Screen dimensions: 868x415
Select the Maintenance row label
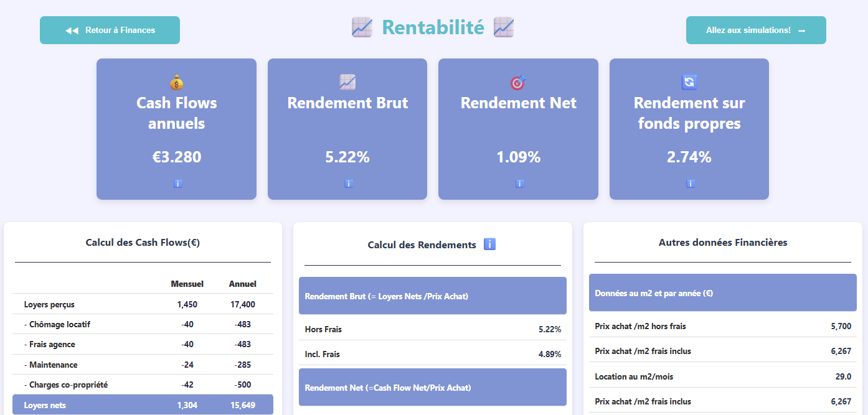click(51, 365)
